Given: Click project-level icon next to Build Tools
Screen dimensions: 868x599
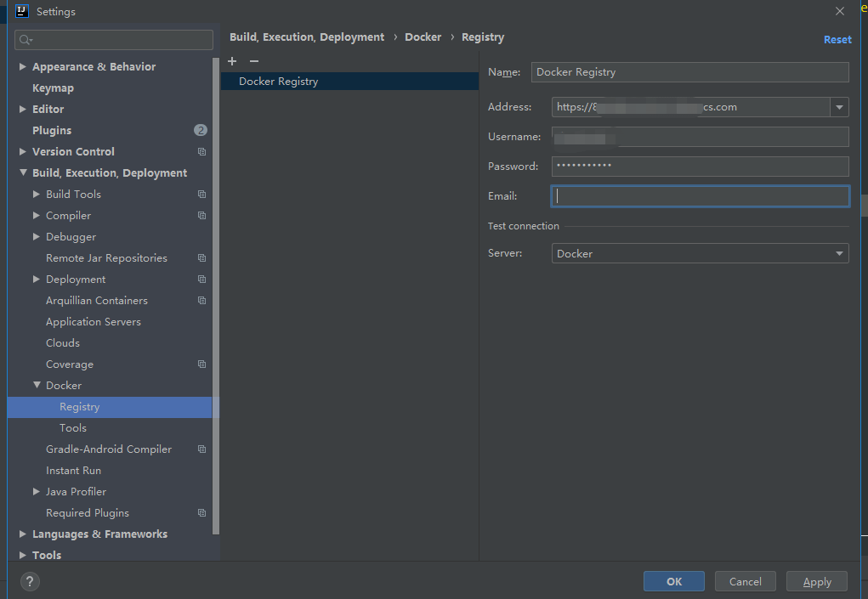Looking at the screenshot, I should [x=202, y=194].
